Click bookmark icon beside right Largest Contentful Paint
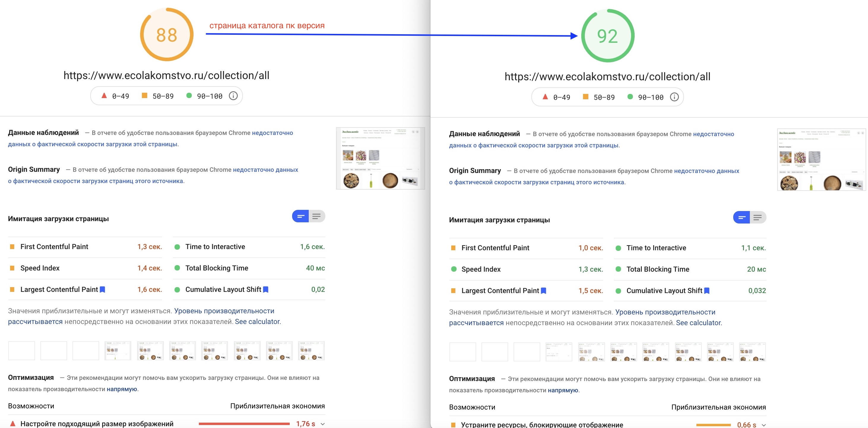Screen dimensions: 868x428 pos(544,291)
